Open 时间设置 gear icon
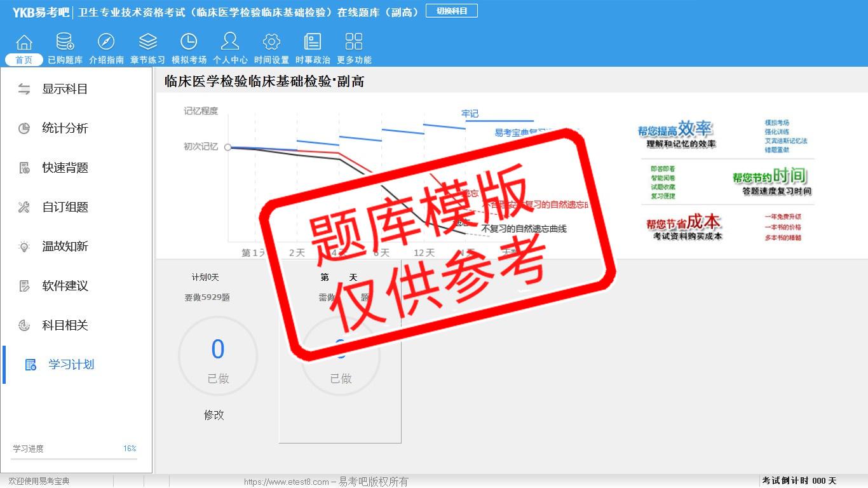Image resolution: width=868 pixels, height=488 pixels. coord(271,43)
